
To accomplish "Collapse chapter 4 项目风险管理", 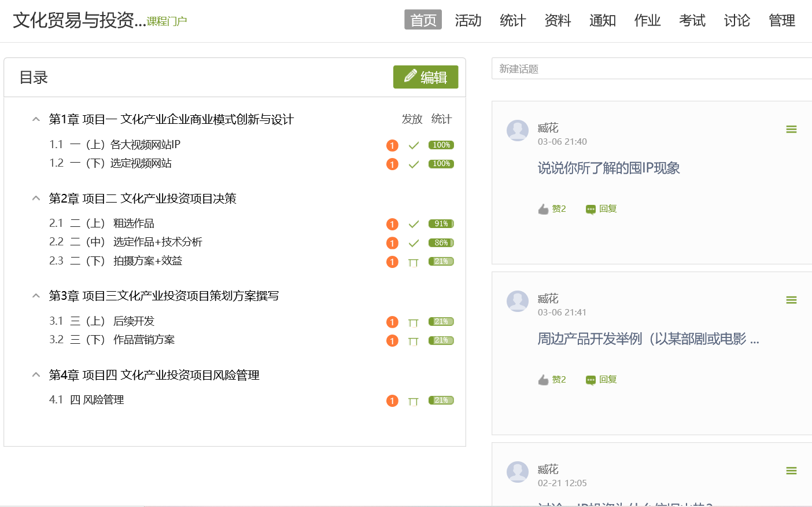I will tap(36, 375).
